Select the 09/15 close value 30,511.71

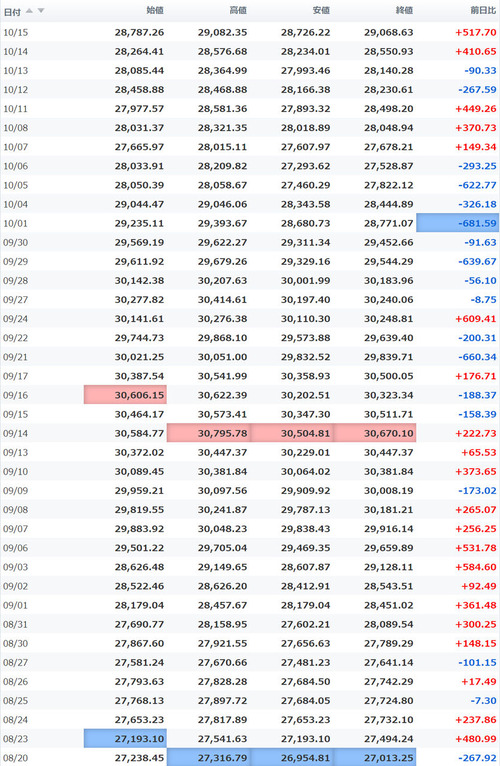389,414
